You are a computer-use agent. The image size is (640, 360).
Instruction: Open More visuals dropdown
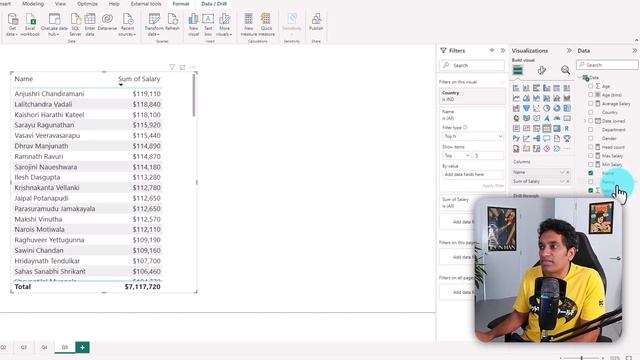pos(224,24)
